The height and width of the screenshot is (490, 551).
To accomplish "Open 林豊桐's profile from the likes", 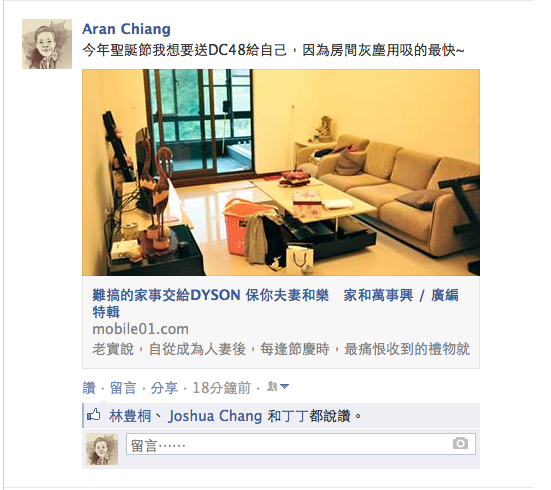I will pos(130,416).
